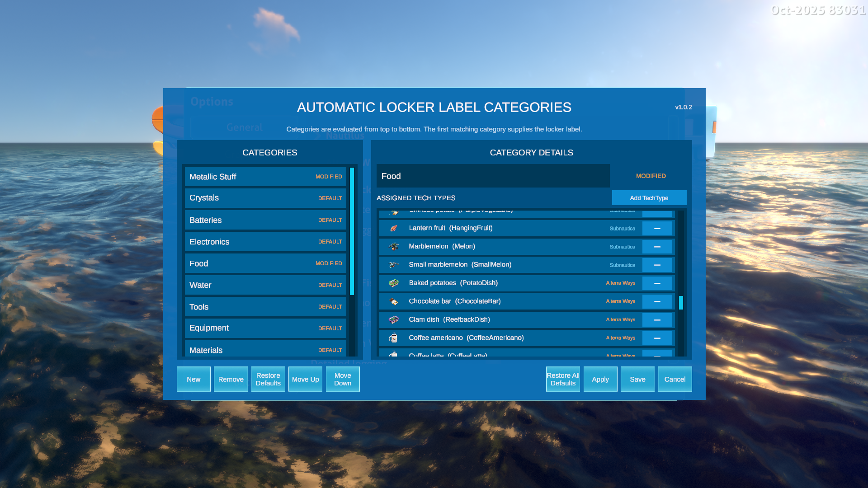Move the category up with Move Up

coord(306,379)
